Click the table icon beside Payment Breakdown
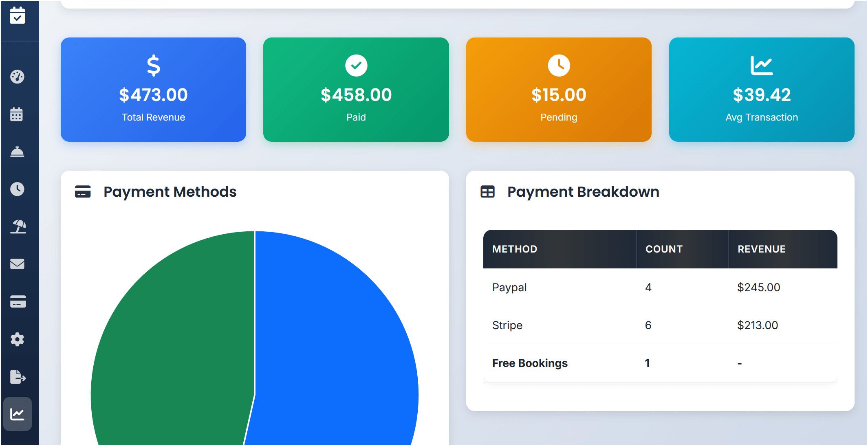868x446 pixels. [x=487, y=191]
